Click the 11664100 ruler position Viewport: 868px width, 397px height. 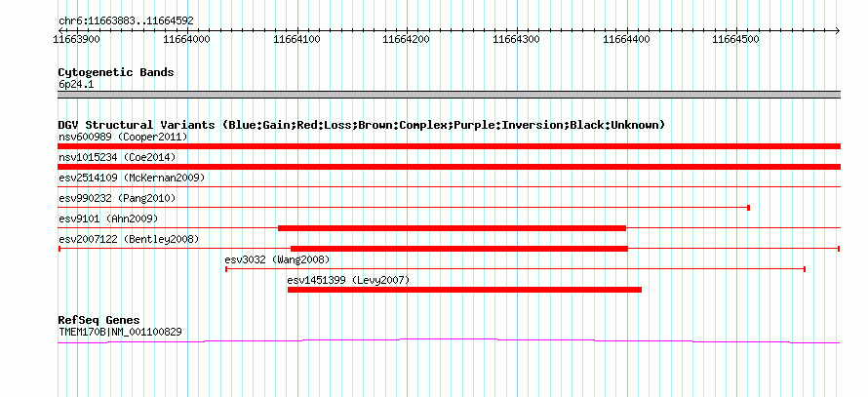pos(297,39)
